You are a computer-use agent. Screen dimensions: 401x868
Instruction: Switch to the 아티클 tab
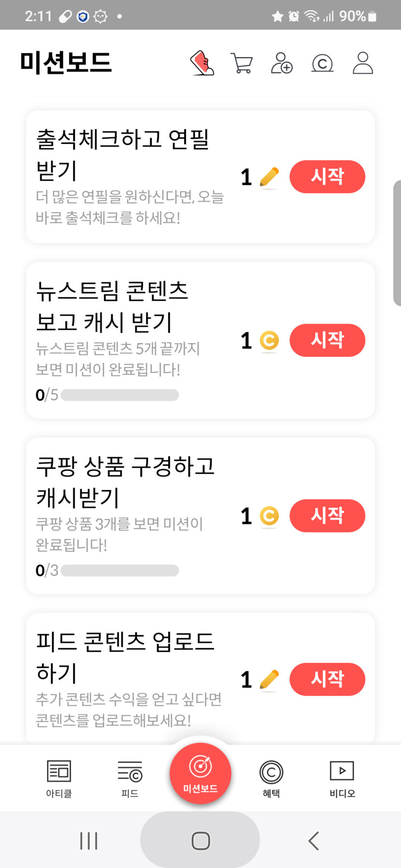pyautogui.click(x=59, y=778)
